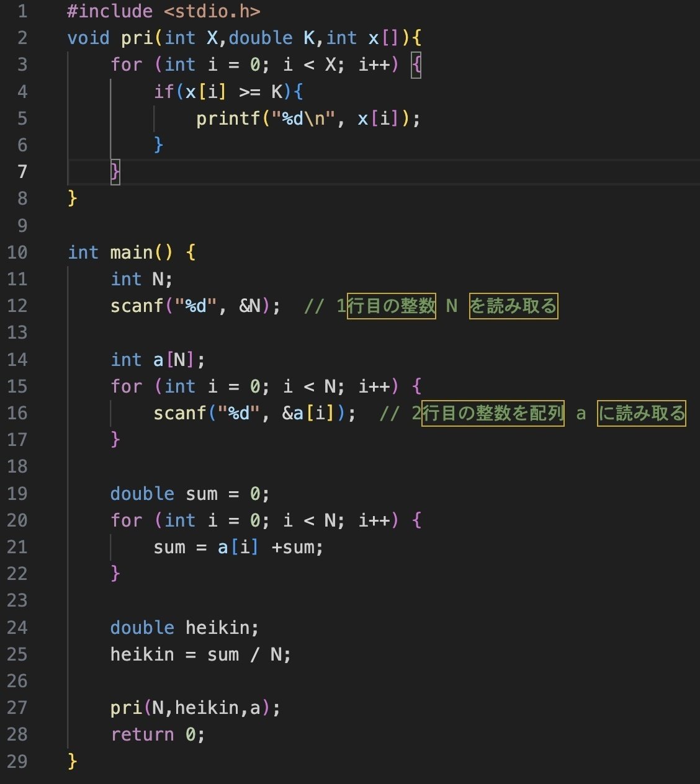Viewport: 700px width, 784px height.
Task: Click line number 12 in the gutter
Action: point(17,306)
